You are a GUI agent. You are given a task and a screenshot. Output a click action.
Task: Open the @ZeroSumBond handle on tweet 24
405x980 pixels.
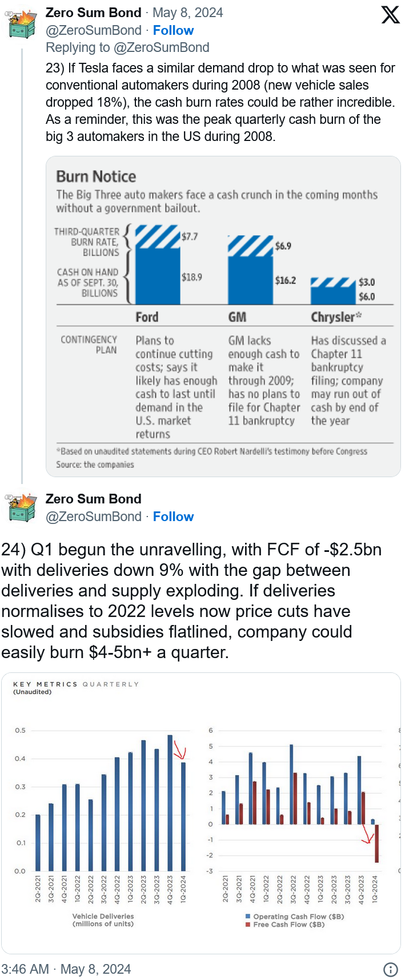(x=93, y=517)
